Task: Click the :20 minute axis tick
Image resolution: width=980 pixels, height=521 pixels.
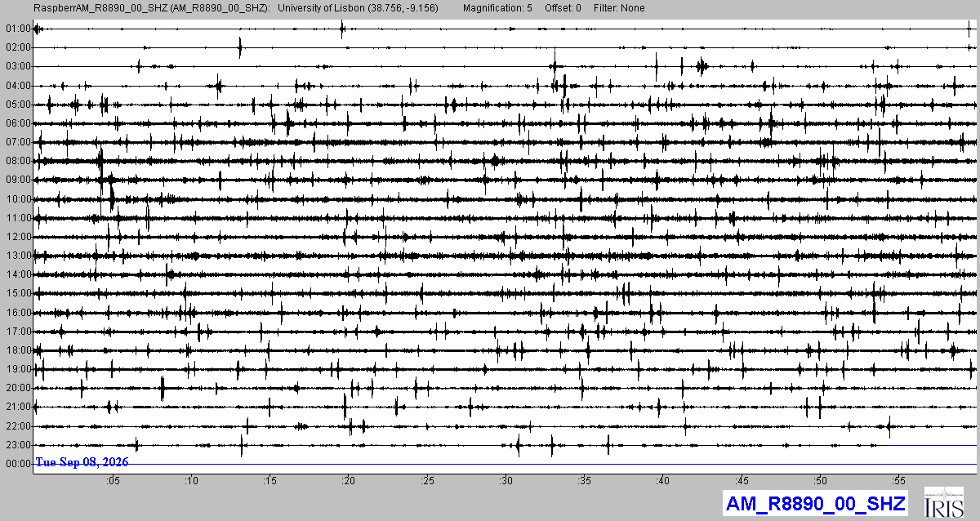Action: point(349,480)
